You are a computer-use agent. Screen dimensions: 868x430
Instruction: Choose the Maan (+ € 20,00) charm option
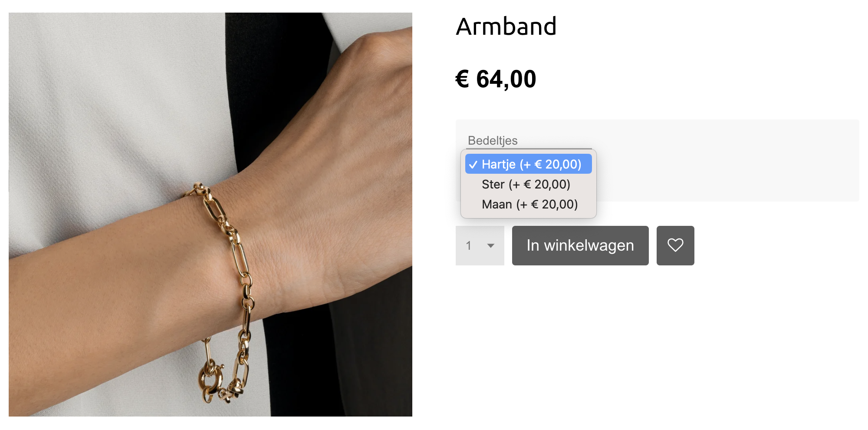(529, 204)
